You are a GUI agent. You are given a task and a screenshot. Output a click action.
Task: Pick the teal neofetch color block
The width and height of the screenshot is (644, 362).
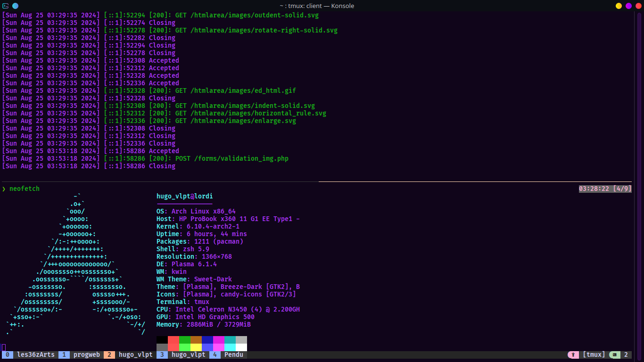pos(230,339)
